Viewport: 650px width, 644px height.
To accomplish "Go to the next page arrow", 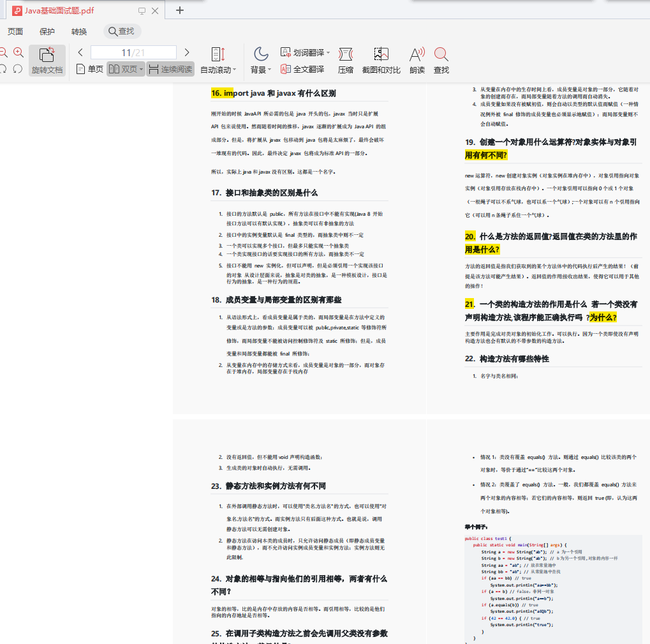I will 186,52.
